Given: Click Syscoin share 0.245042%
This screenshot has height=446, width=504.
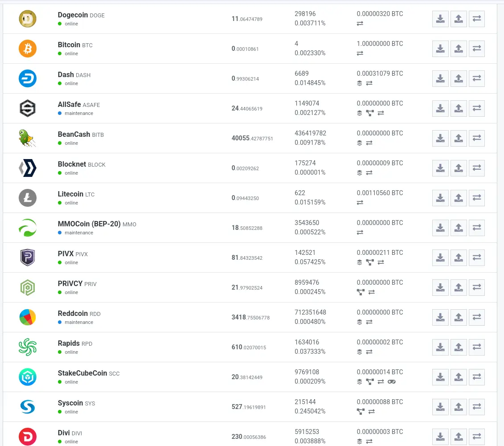Looking at the screenshot, I should coord(310,411).
